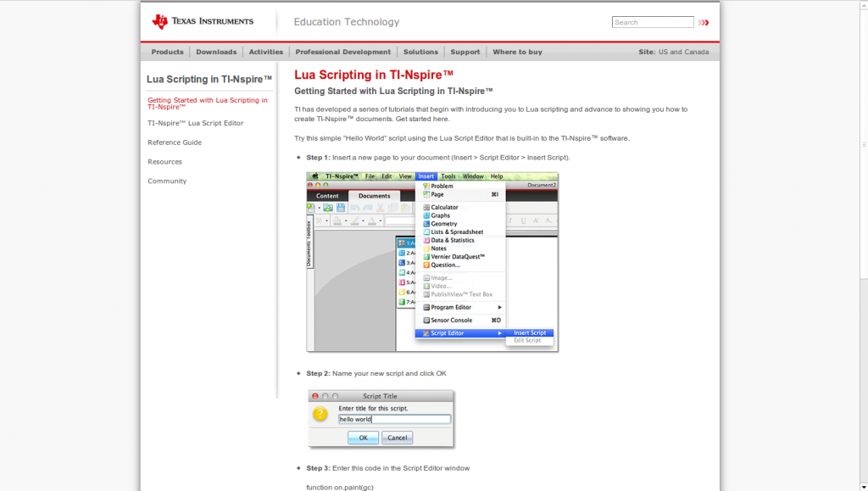
Task: Click the Paste clipboard toolbar icon
Action: click(x=405, y=208)
